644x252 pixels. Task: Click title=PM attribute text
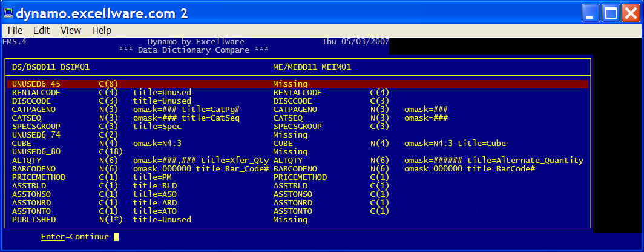153,177
